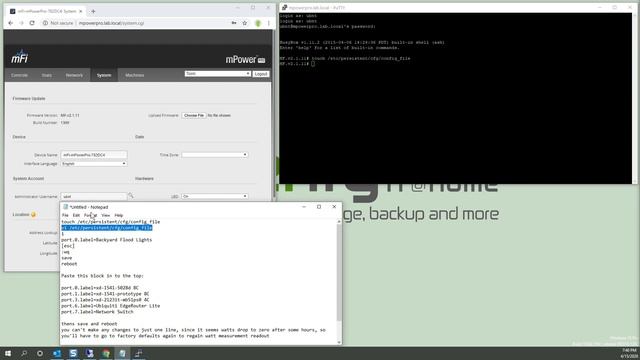View the Not secure site info icon
Viewport: 640px width, 360px height.
pos(45,23)
